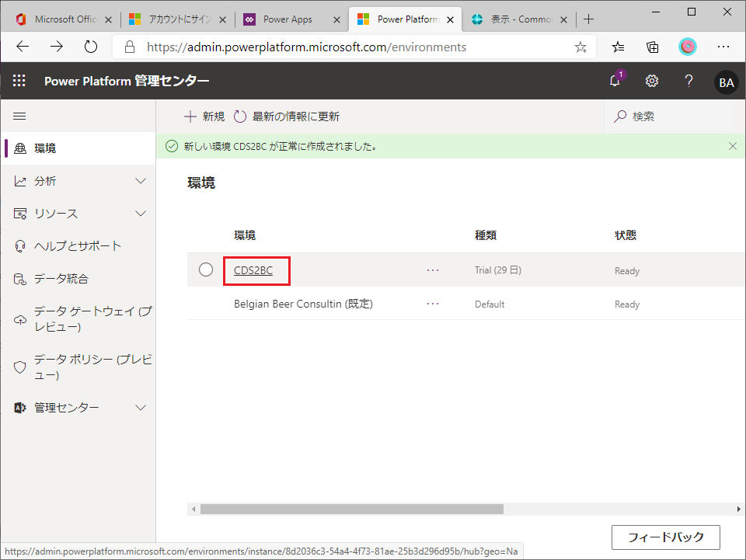
Task: Open 環境 in the sidebar
Action: tap(78, 148)
